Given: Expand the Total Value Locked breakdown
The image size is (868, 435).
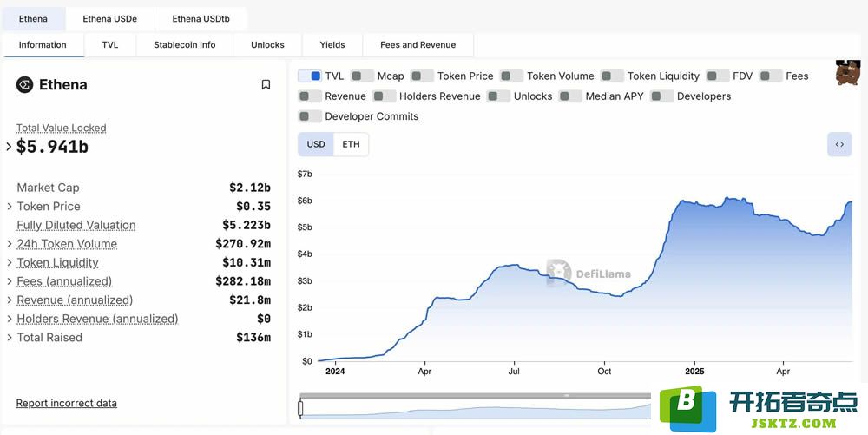Looking at the screenshot, I should click(9, 147).
